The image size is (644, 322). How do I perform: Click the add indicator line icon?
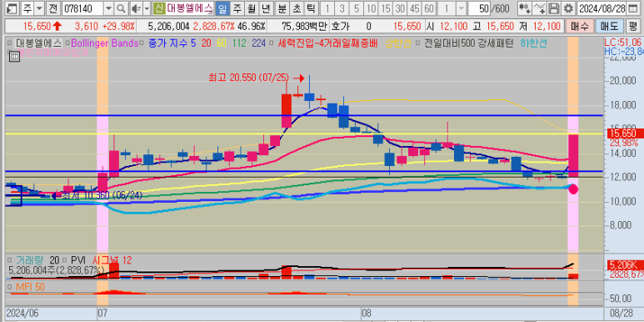click(540, 8)
